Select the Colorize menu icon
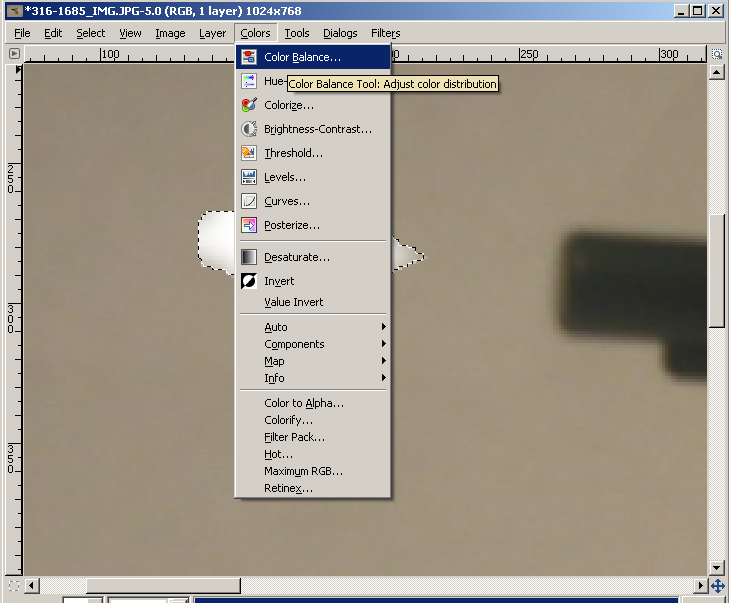Screen dimensions: 729x603 pyautogui.click(x=249, y=105)
